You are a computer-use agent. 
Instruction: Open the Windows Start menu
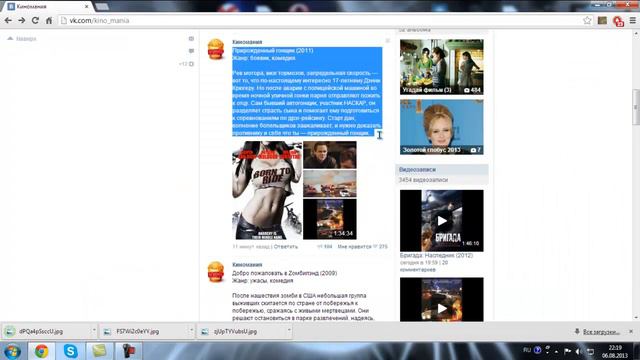(x=12, y=351)
